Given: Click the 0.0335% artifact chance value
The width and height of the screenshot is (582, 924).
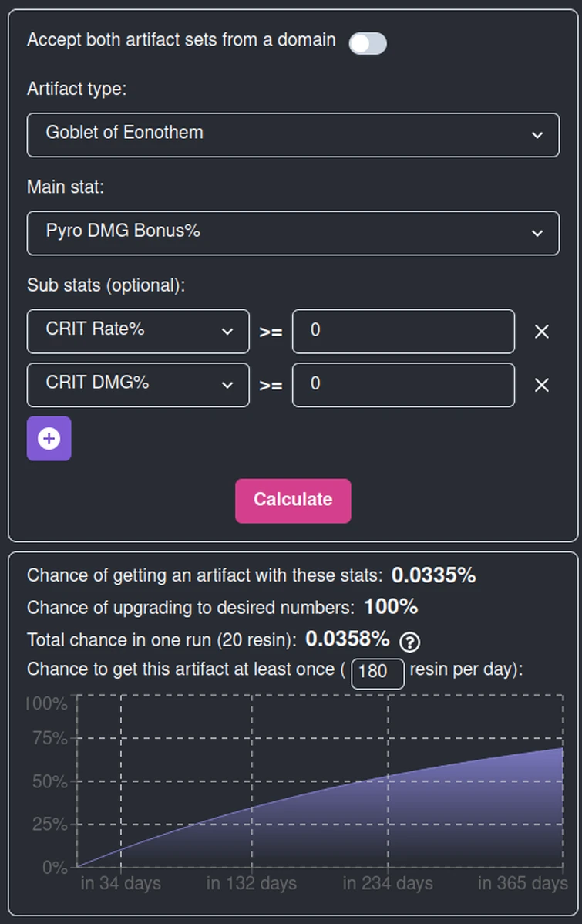Looking at the screenshot, I should click(x=433, y=575).
